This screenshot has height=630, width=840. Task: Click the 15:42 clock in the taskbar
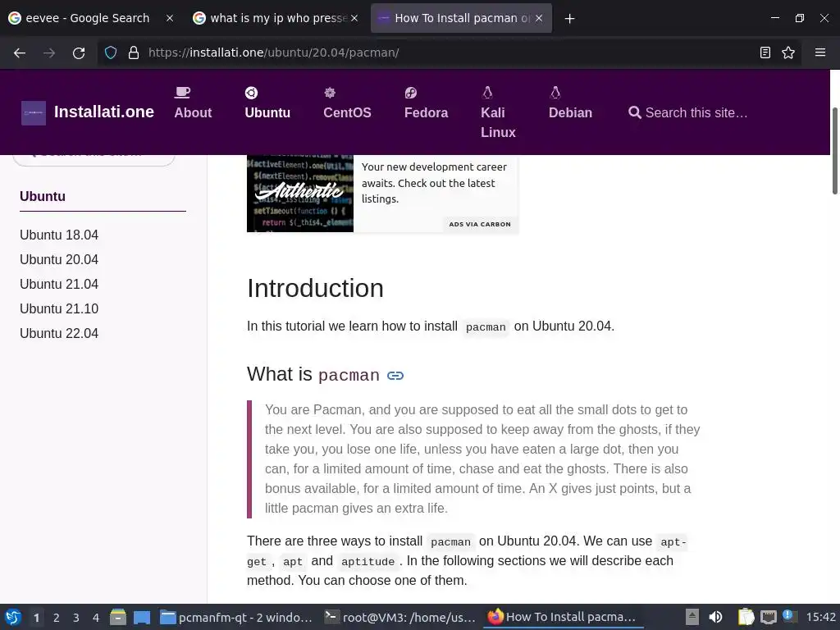click(x=820, y=617)
